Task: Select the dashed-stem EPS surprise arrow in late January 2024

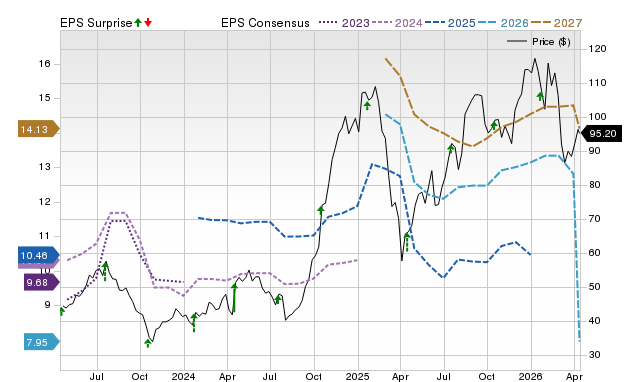Action: pyautogui.click(x=194, y=322)
